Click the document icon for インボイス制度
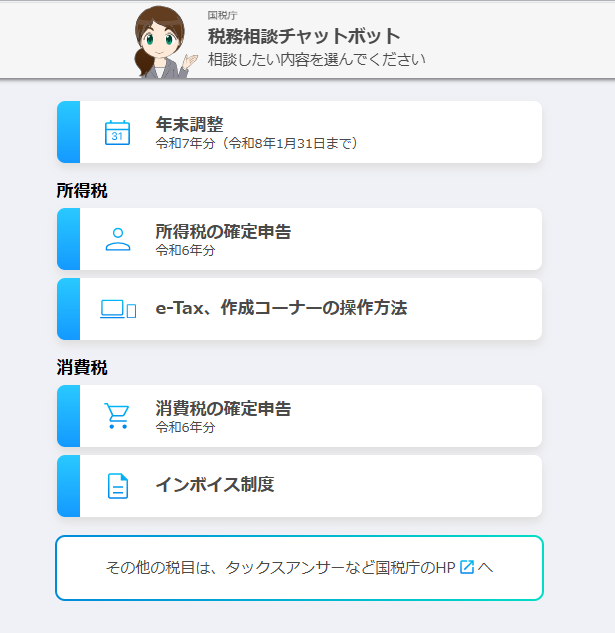The image size is (615, 633). pos(118,486)
